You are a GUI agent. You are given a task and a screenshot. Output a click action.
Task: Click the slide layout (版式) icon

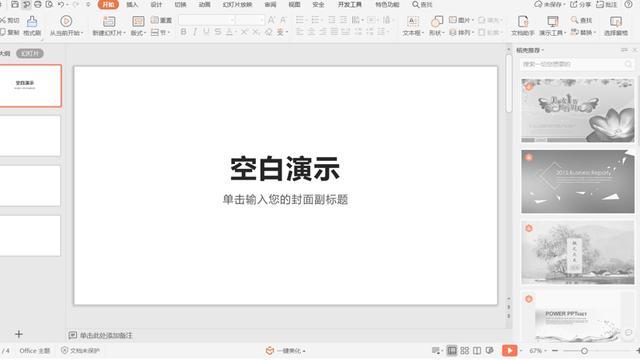[138, 21]
